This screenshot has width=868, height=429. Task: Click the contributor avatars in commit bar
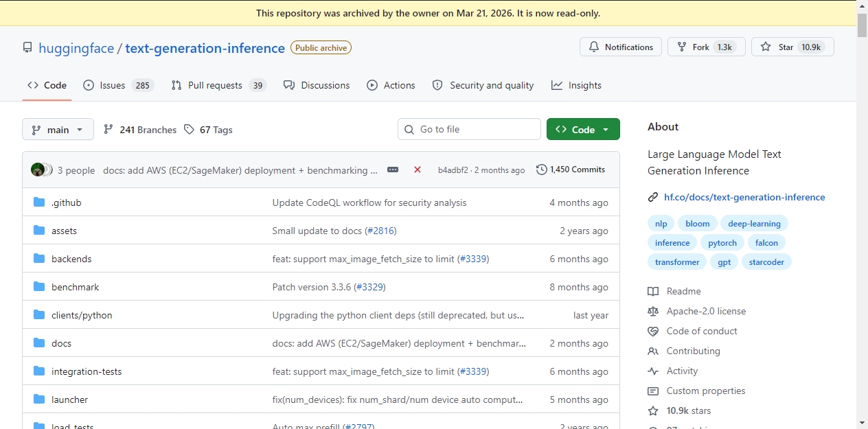tap(41, 170)
